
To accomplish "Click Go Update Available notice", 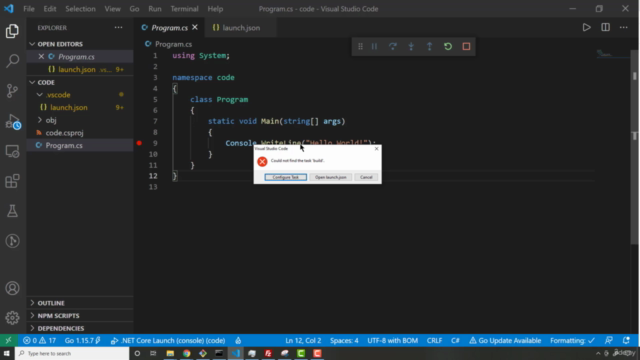I will coord(505,340).
